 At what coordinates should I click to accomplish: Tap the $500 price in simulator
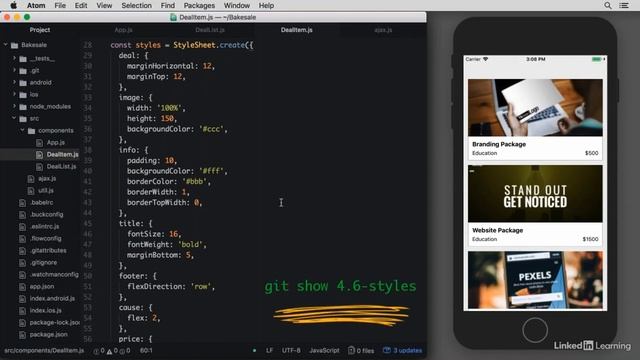coord(592,153)
